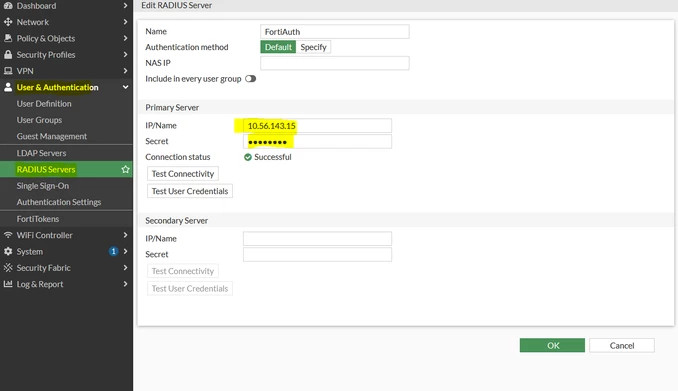This screenshot has height=391, width=678.
Task: Click the Log & Report chart icon
Action: (8, 284)
